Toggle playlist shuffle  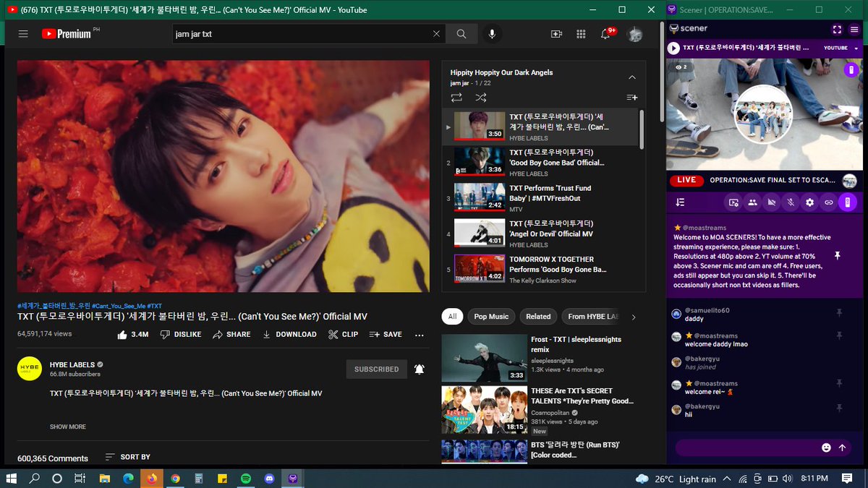(x=480, y=97)
